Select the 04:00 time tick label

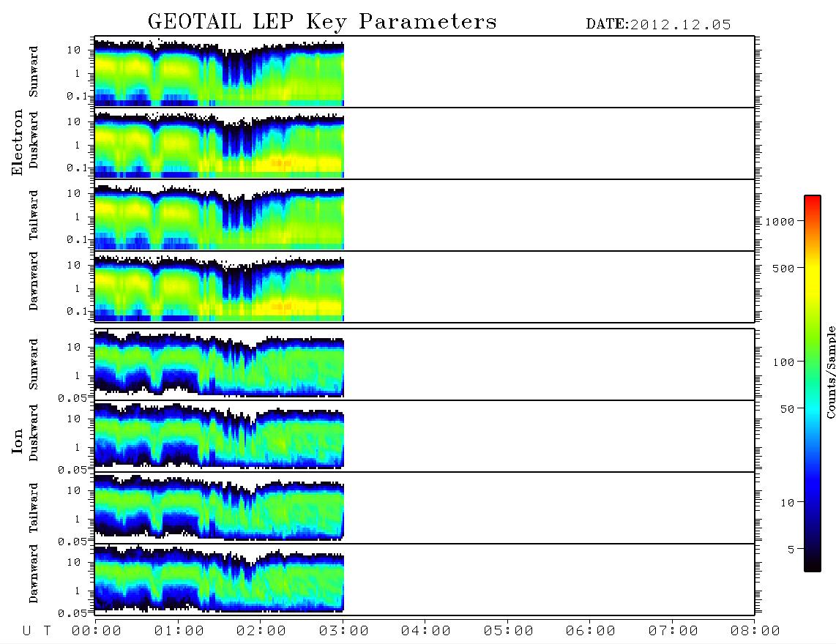[426, 632]
